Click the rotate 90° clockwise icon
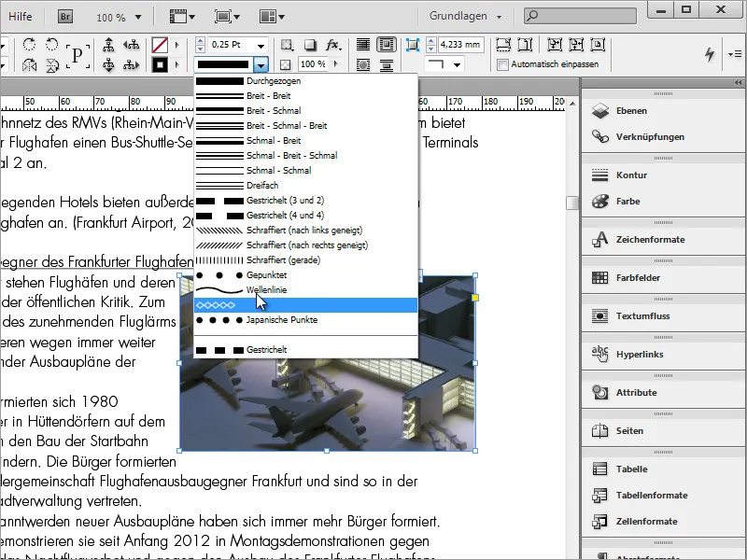 pyautogui.click(x=29, y=44)
